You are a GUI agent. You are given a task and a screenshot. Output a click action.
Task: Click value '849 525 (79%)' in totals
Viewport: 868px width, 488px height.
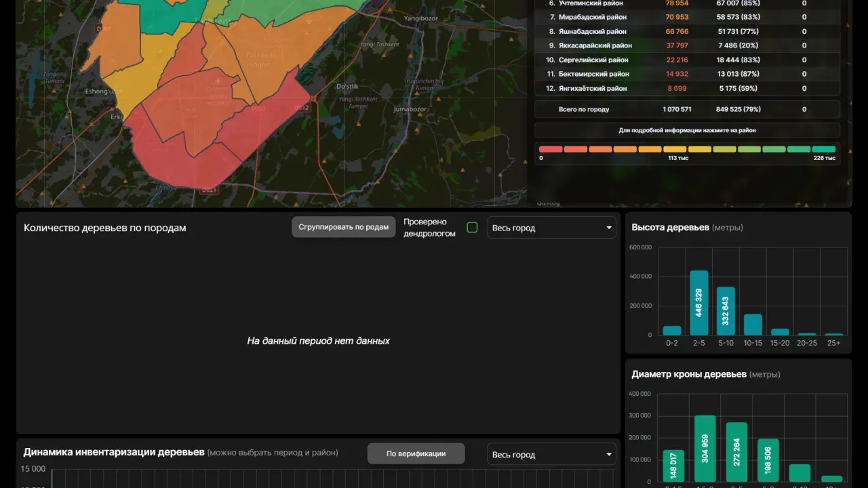(x=738, y=109)
